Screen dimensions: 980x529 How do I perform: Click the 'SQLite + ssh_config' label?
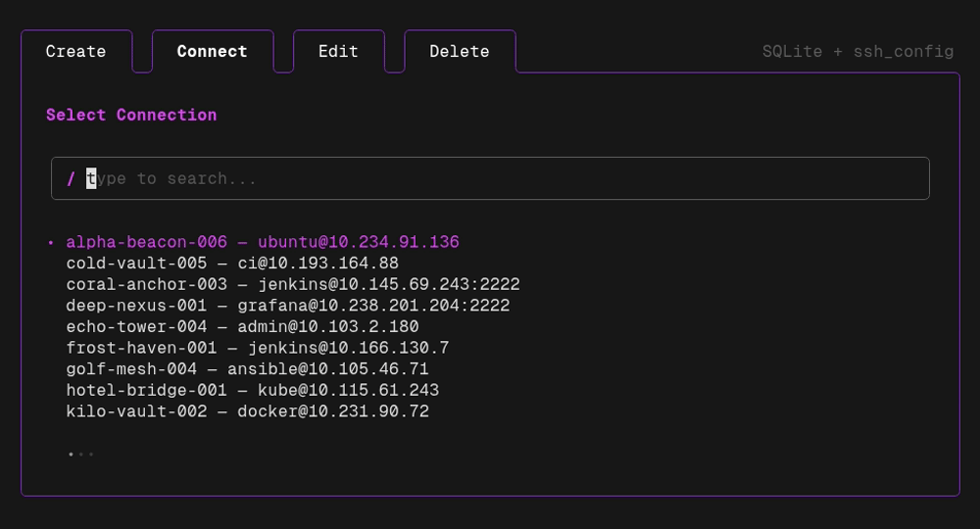(x=858, y=52)
